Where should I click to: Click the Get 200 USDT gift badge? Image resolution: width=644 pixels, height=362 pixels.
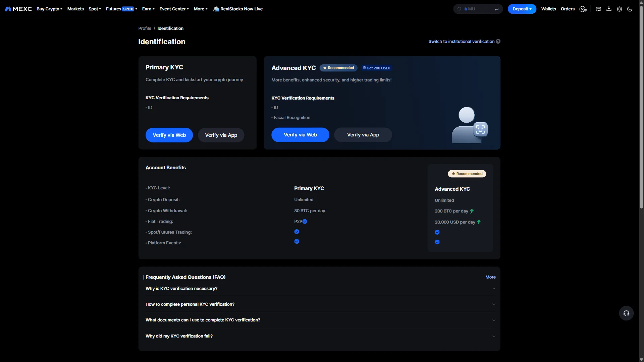point(377,68)
